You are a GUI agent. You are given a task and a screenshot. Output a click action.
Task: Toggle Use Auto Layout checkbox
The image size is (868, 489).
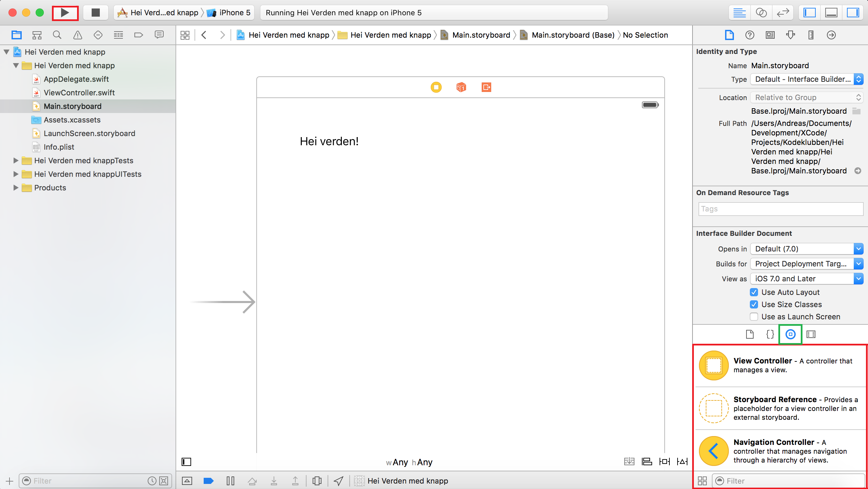click(x=754, y=292)
